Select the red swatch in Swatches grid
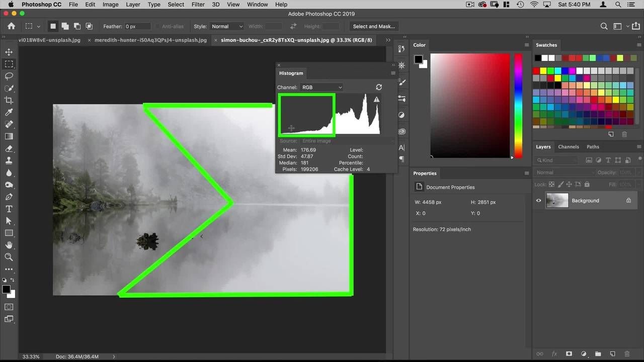The width and height of the screenshot is (644, 362). coord(537,71)
